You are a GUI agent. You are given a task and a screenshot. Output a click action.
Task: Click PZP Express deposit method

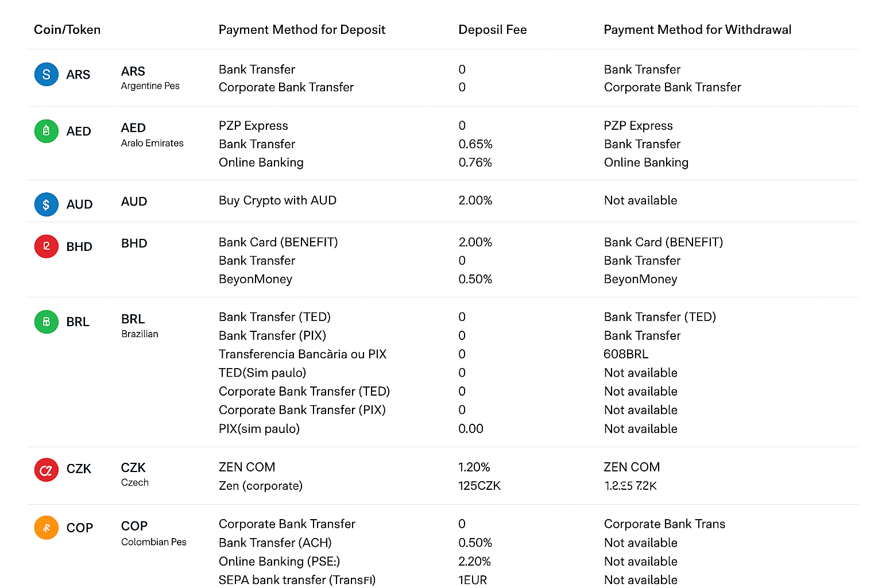(253, 126)
